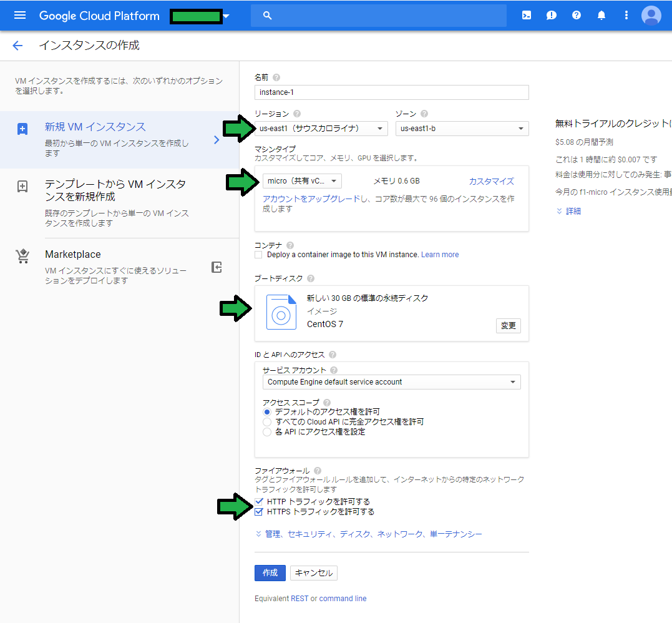672x623 pixels.
Task: Click help icon next to コンテナ
Action: point(290,245)
